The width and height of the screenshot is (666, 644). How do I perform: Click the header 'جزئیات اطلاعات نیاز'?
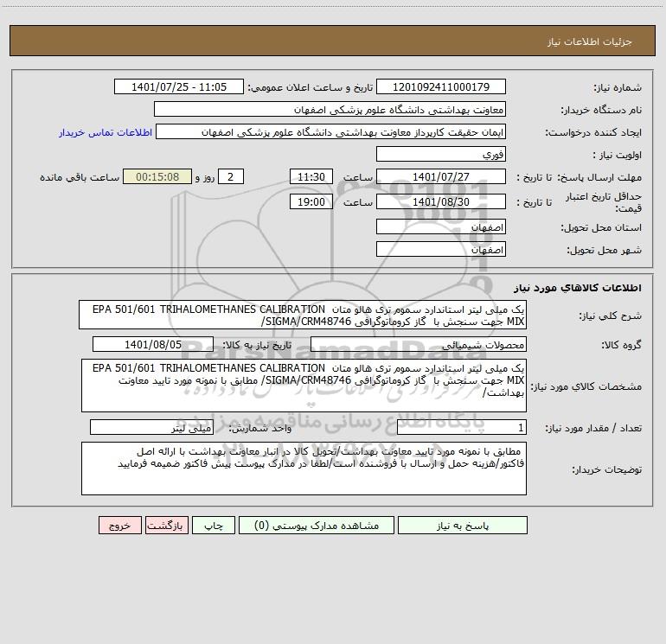pos(590,41)
